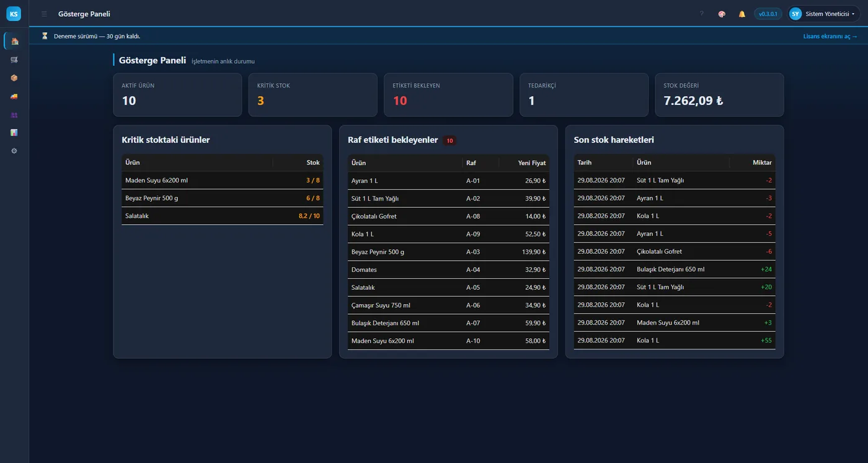This screenshot has width=868, height=463.
Task: Expand the Sistem Yöneticisi dropdown arrow
Action: (853, 14)
